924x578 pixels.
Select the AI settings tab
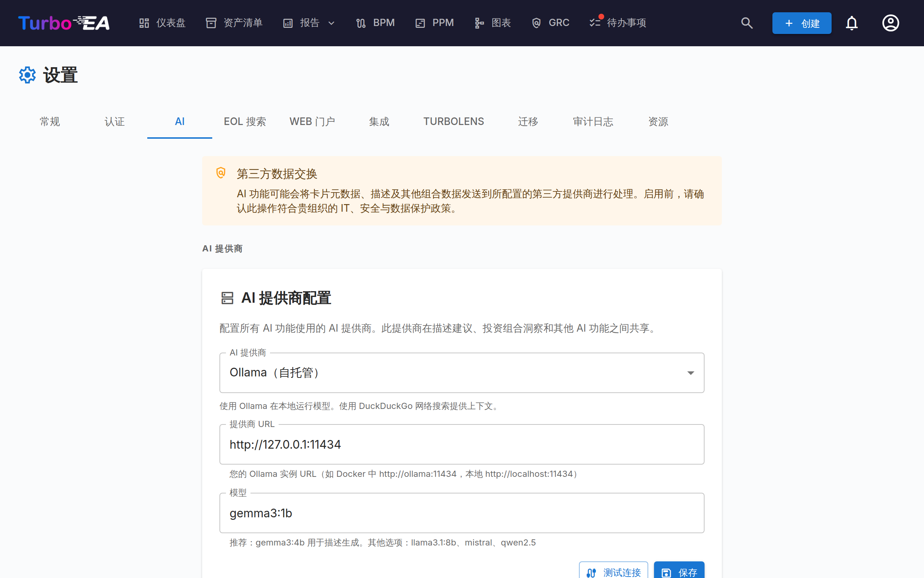[180, 122]
